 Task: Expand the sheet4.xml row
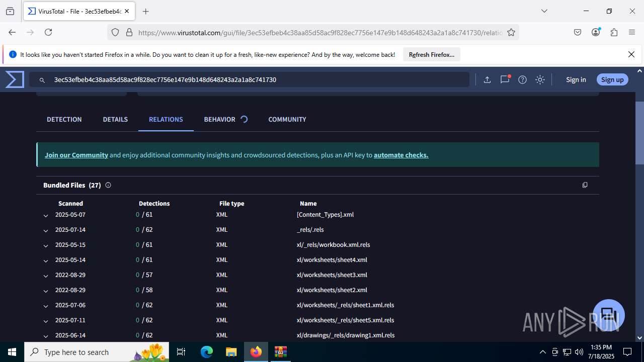46,260
